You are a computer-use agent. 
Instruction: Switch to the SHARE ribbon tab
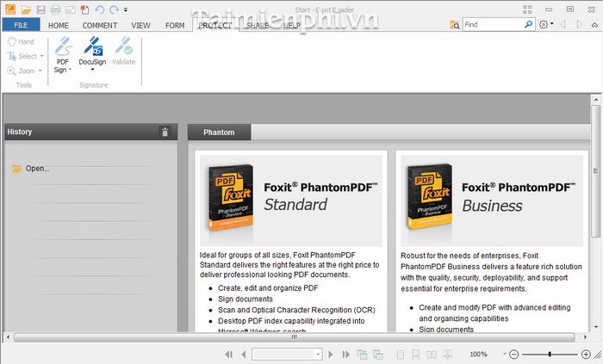(258, 25)
